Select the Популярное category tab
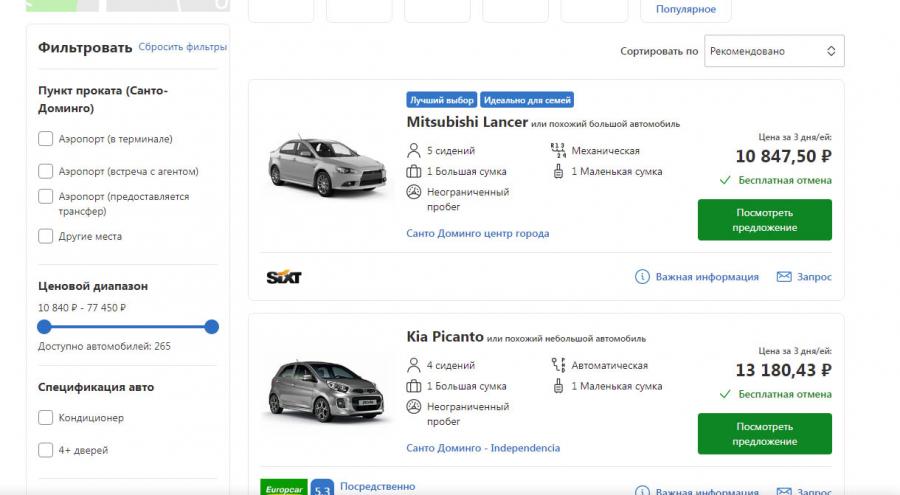 [x=685, y=10]
